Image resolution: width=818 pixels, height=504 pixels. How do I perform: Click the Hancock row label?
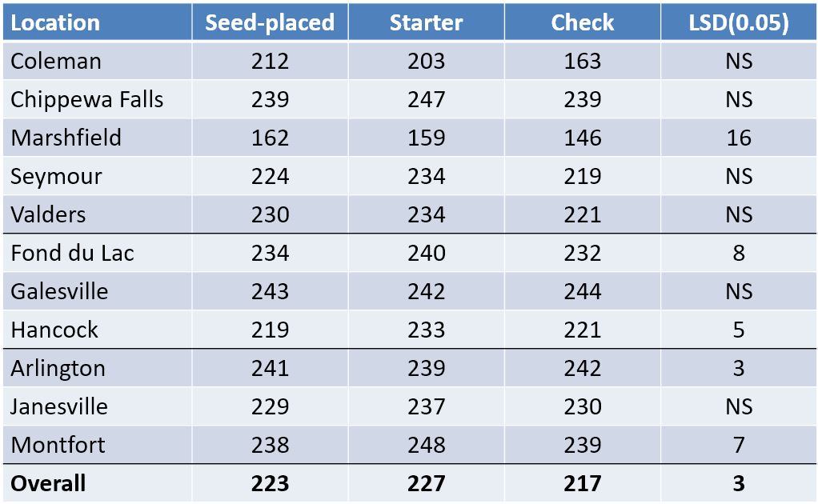[54, 330]
